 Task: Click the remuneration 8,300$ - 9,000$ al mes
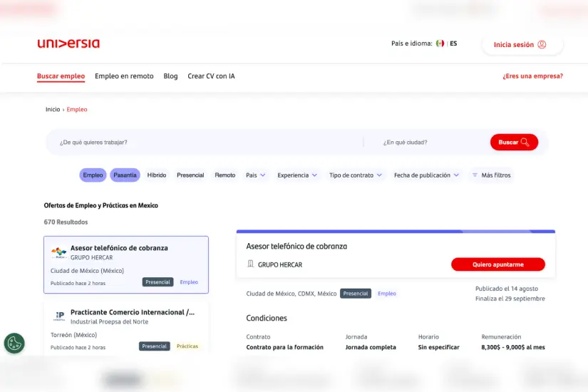click(x=513, y=347)
